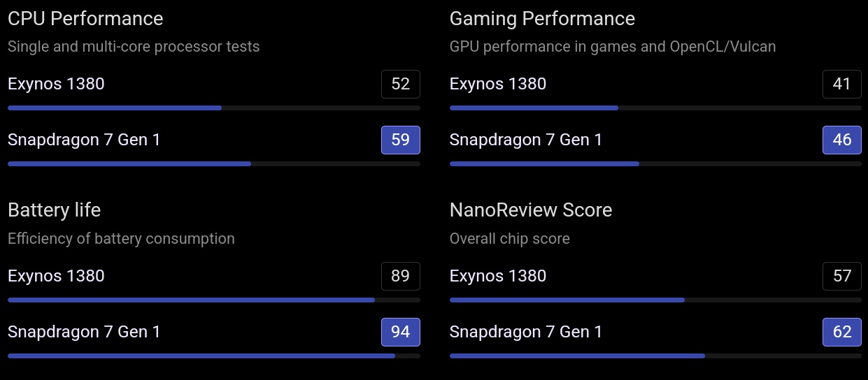This screenshot has width=868, height=380.
Task: Click Exynos 1380 NanoReview score box 57
Action: 842,276
